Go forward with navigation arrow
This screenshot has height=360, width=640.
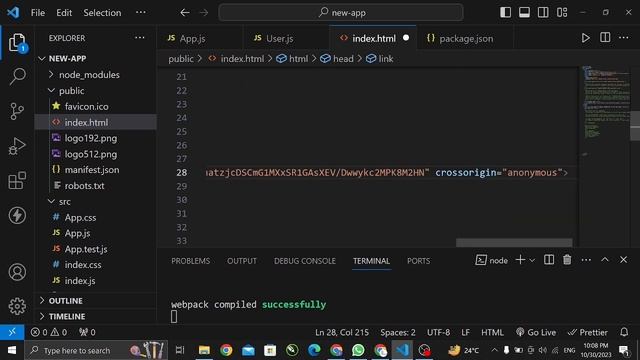pos(204,13)
